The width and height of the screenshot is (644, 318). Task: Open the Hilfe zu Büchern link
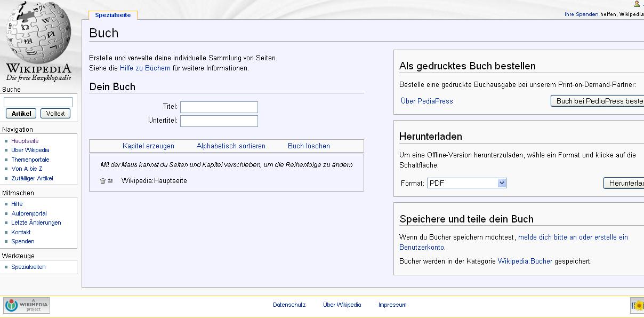point(145,68)
